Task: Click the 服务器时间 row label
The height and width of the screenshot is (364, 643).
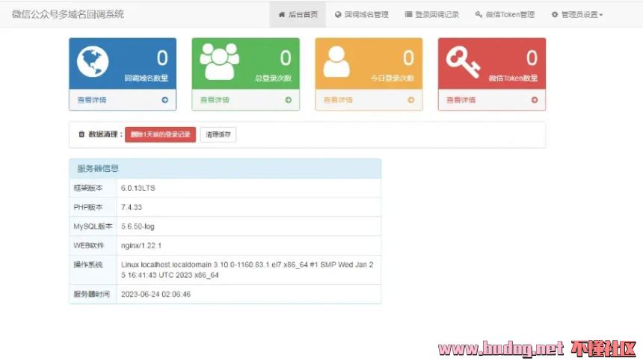Action: pyautogui.click(x=92, y=294)
